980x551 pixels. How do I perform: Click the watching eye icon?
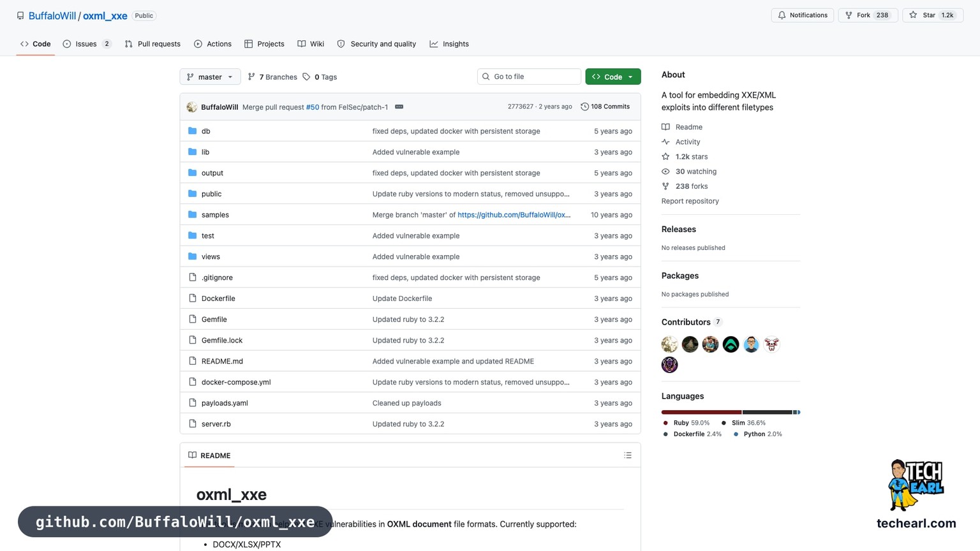pyautogui.click(x=665, y=172)
